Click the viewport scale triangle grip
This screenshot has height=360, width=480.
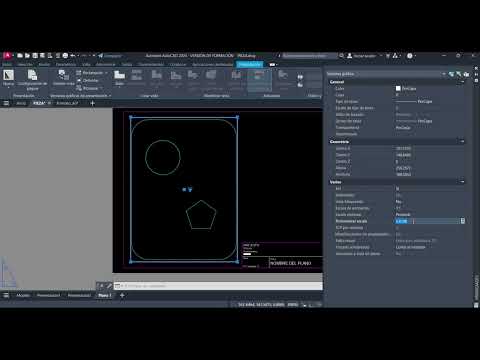(190, 189)
